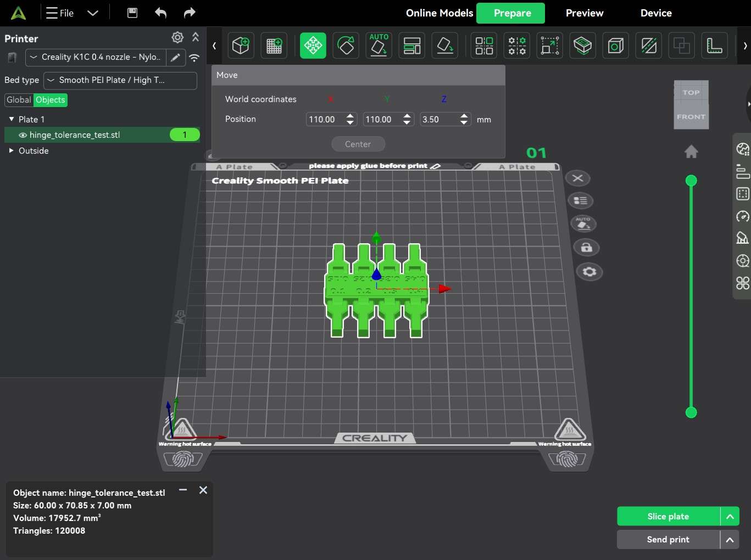The image size is (751, 560).
Task: Collapse the Plate 1 tree node
Action: click(11, 119)
